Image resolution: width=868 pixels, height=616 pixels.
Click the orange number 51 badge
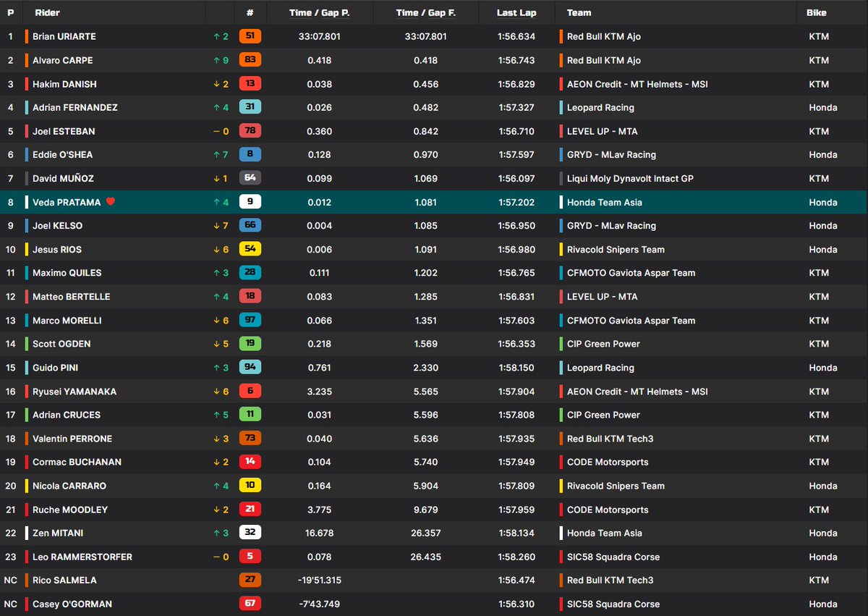[250, 36]
